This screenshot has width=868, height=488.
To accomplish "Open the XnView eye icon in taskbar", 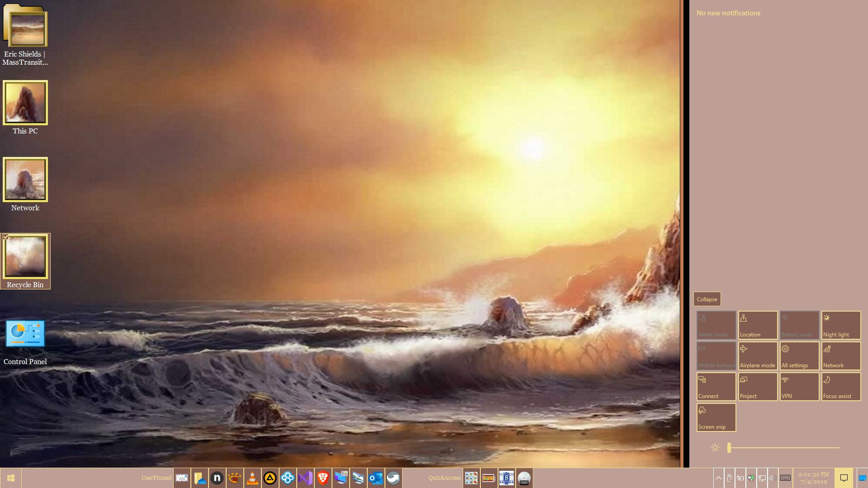I will click(x=235, y=478).
